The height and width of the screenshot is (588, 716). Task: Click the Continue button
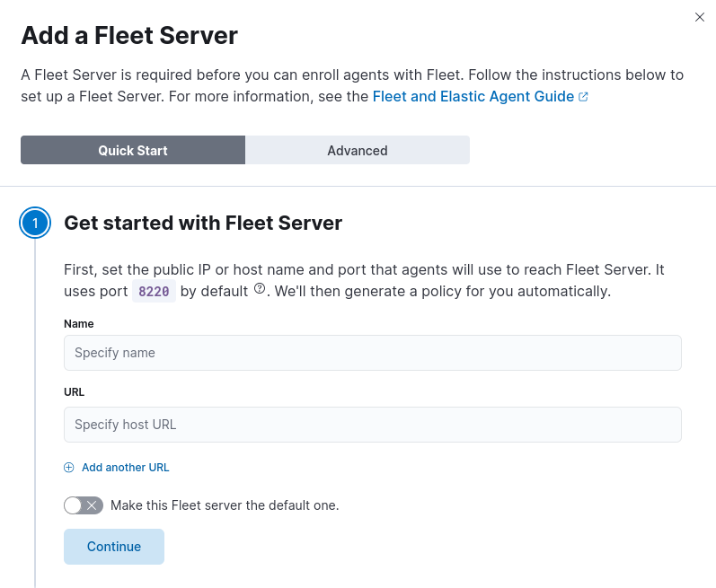pos(114,547)
